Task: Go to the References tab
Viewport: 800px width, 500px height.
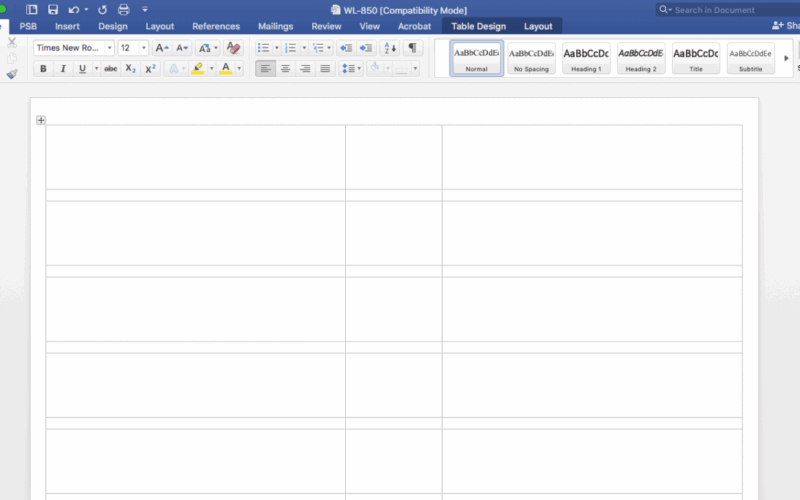Action: [216, 27]
